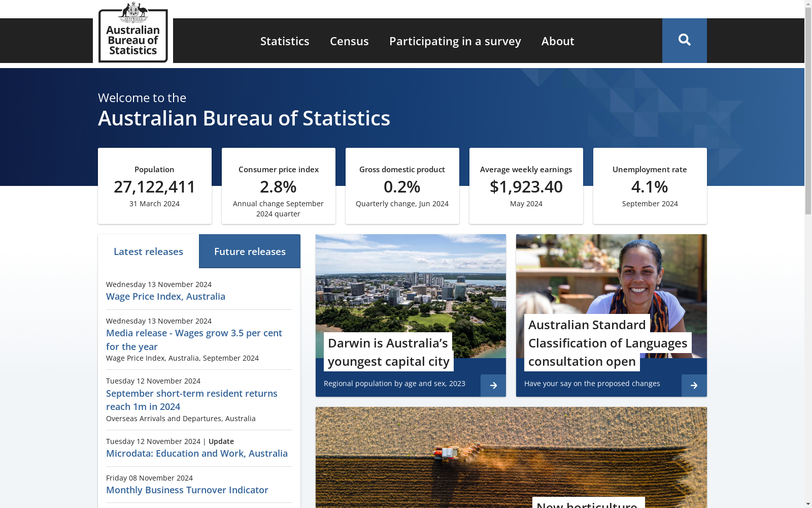Open Microdata: Education and Work, Australia
The width and height of the screenshot is (812, 508).
pos(196,454)
